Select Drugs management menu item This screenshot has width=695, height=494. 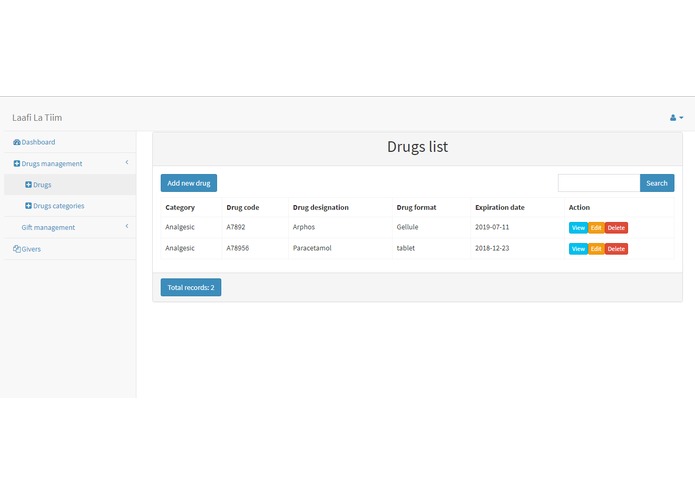(x=52, y=163)
